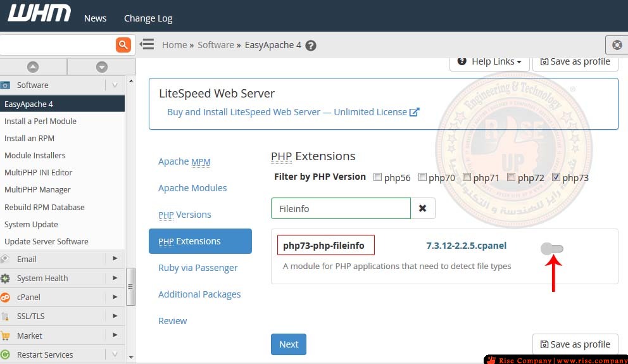Viewport: 628px width, 364px height.
Task: Switch to Additional Packages tab
Action: point(199,294)
